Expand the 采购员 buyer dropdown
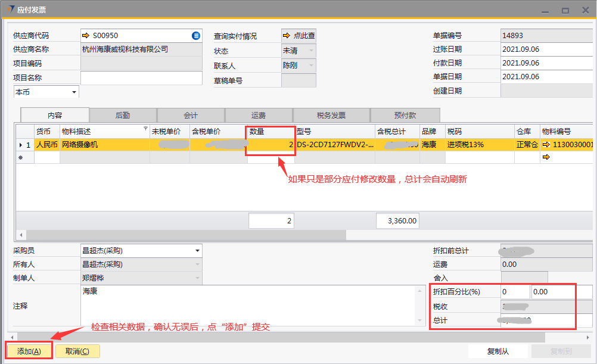This screenshot has height=364, width=597. (197, 251)
